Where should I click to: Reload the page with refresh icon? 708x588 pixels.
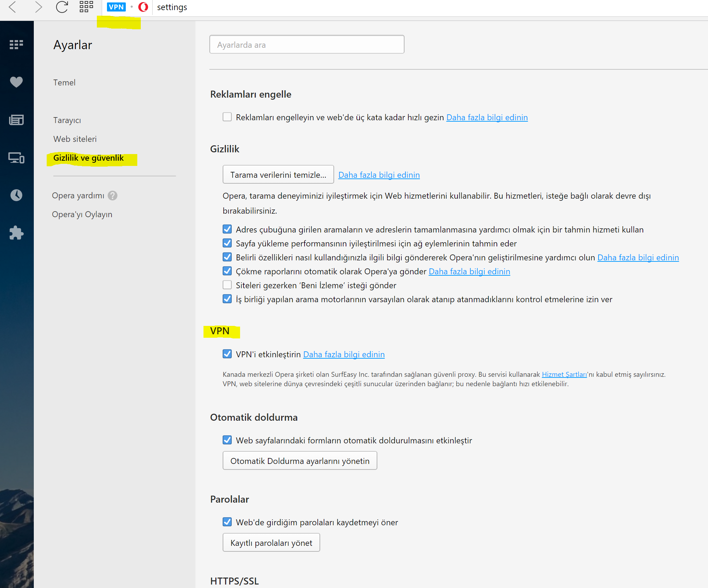tap(62, 7)
